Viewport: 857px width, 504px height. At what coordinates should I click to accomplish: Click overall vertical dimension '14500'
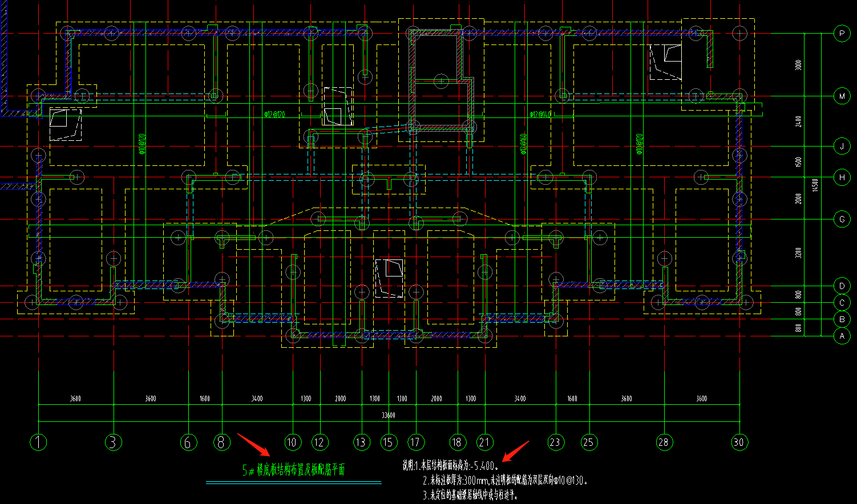[x=815, y=185]
